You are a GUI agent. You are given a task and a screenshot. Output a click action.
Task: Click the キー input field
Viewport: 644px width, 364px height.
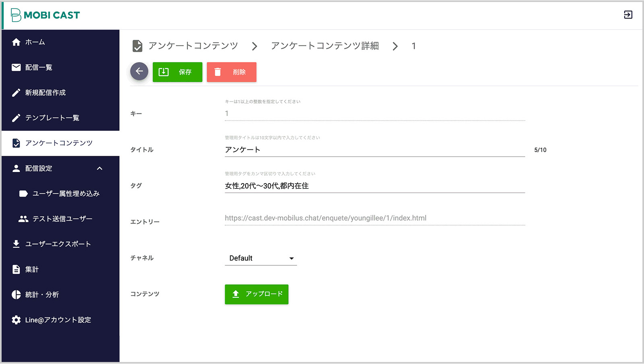(x=375, y=114)
